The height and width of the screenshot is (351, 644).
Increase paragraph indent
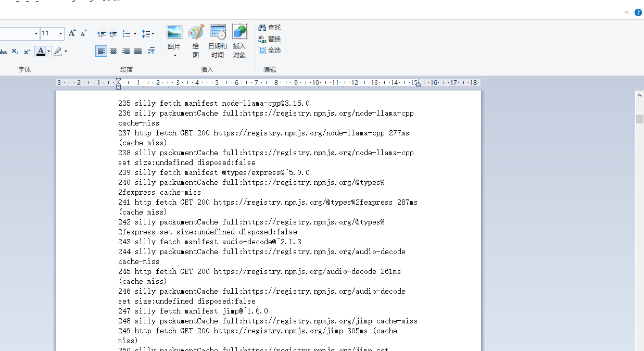113,33
